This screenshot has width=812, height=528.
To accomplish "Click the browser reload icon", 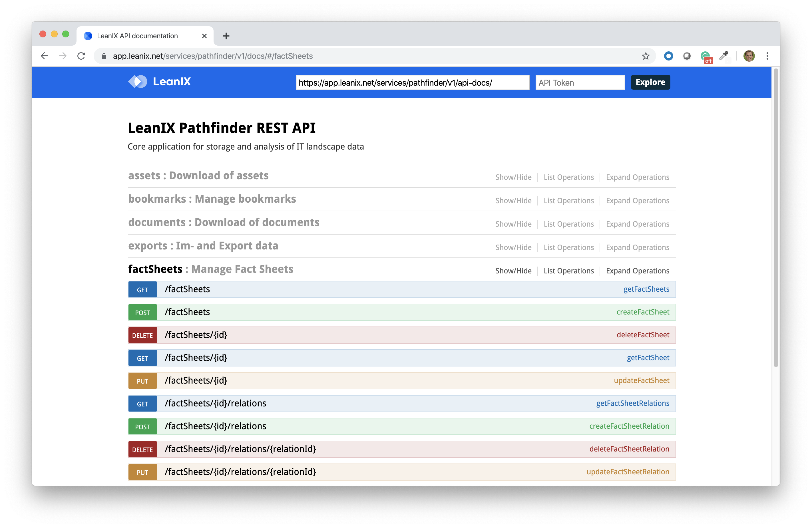I will (x=81, y=56).
